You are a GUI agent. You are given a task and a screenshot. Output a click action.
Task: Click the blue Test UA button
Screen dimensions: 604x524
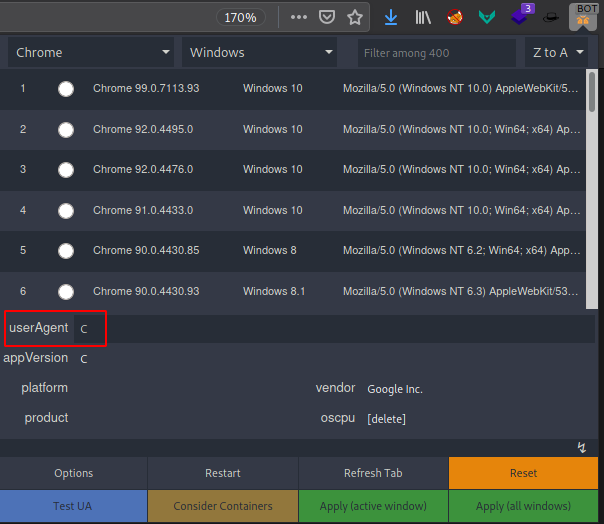tap(73, 506)
